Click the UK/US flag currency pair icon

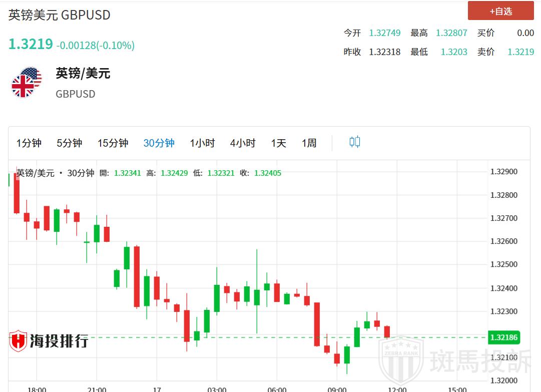[26, 82]
